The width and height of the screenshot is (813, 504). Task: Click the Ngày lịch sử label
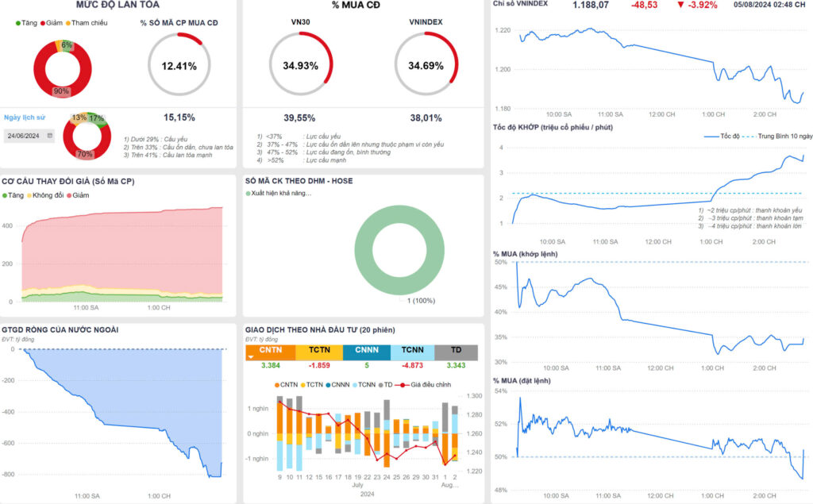[x=25, y=117]
